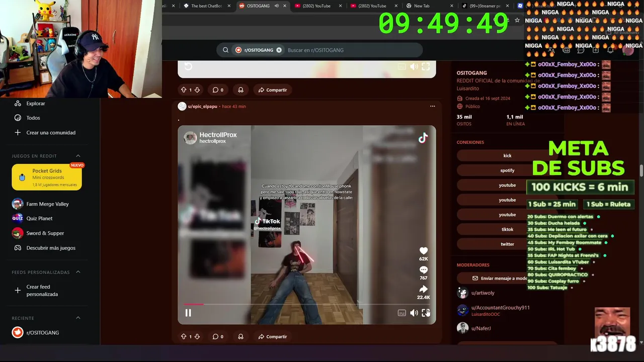Viewport: 644px width, 362px height.
Task: Click Compartir on the post above u/epic_elpapu
Action: coord(272,90)
